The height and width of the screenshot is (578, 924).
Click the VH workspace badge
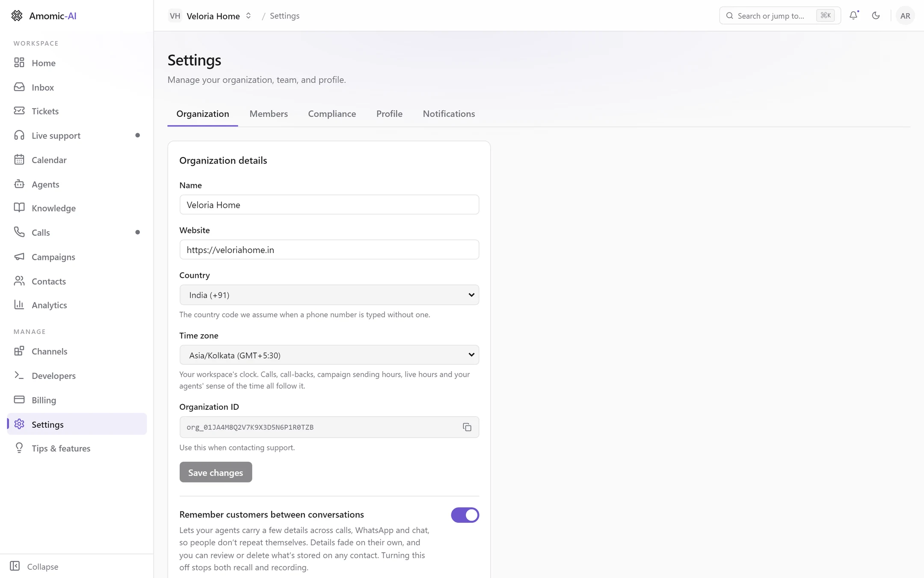click(x=175, y=16)
